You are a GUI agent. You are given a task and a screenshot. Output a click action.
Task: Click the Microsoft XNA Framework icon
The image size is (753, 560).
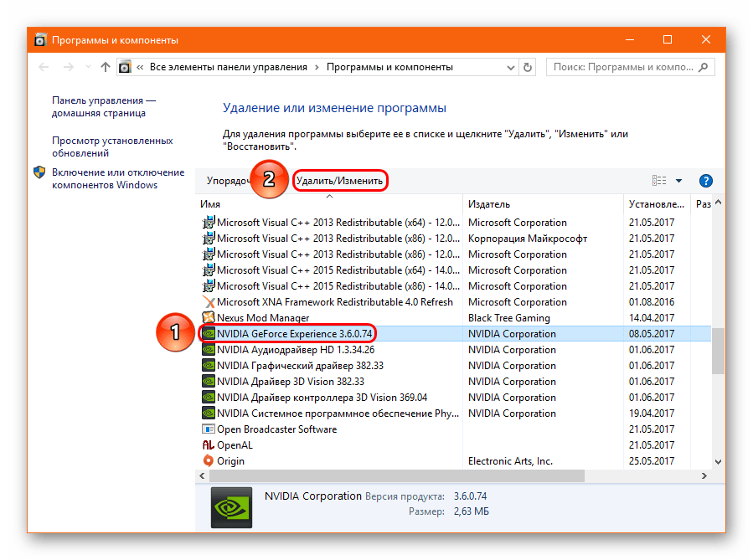point(209,302)
